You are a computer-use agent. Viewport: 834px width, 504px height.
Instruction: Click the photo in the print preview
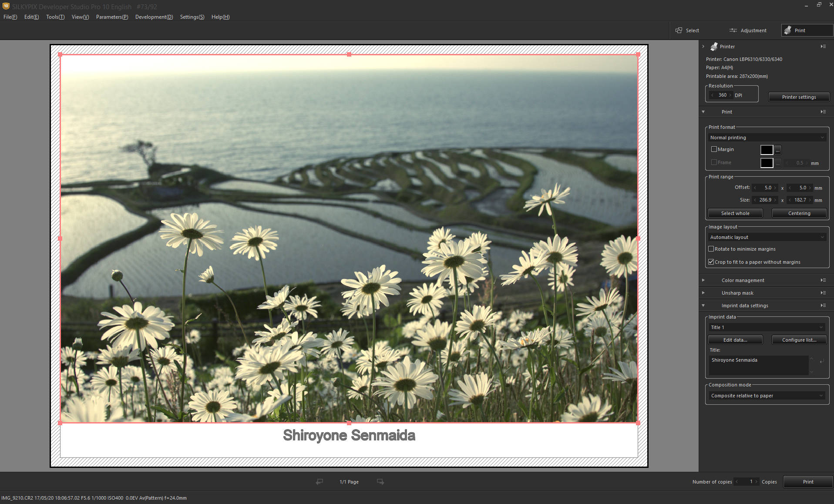[349, 239]
